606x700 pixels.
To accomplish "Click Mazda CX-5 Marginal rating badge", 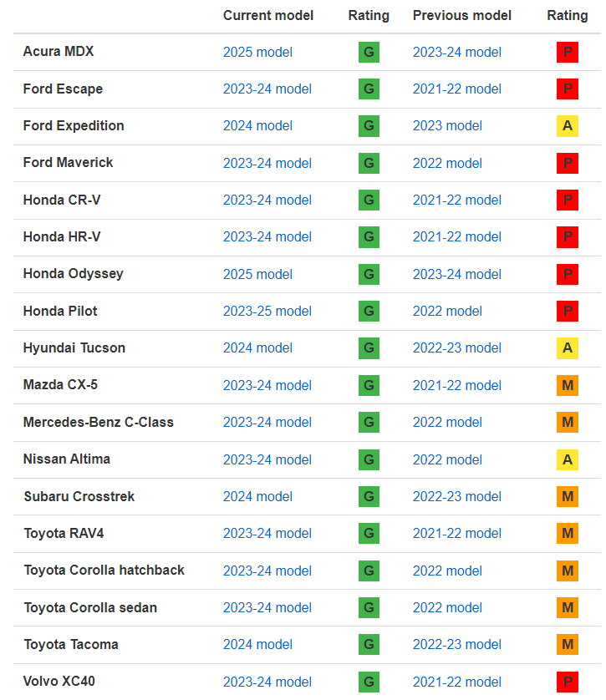I will click(568, 385).
